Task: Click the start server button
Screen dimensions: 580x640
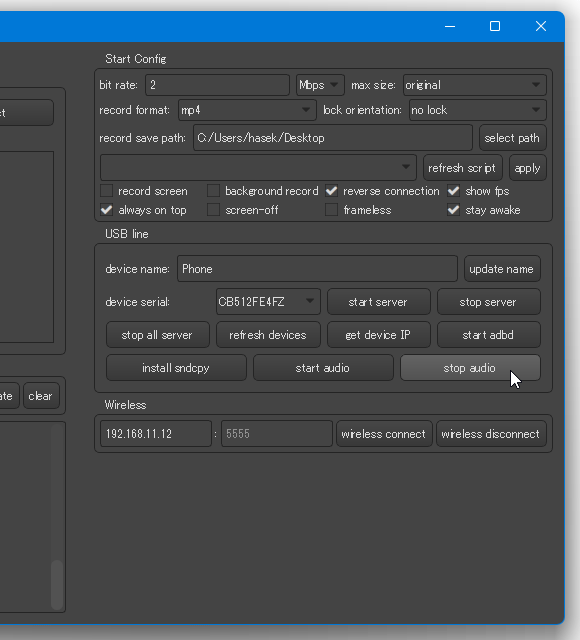Action: click(x=379, y=302)
